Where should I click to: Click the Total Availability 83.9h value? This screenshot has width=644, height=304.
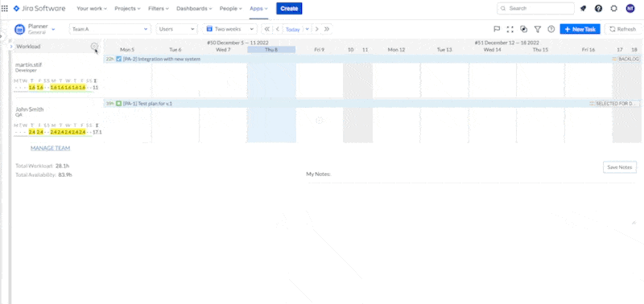point(65,175)
